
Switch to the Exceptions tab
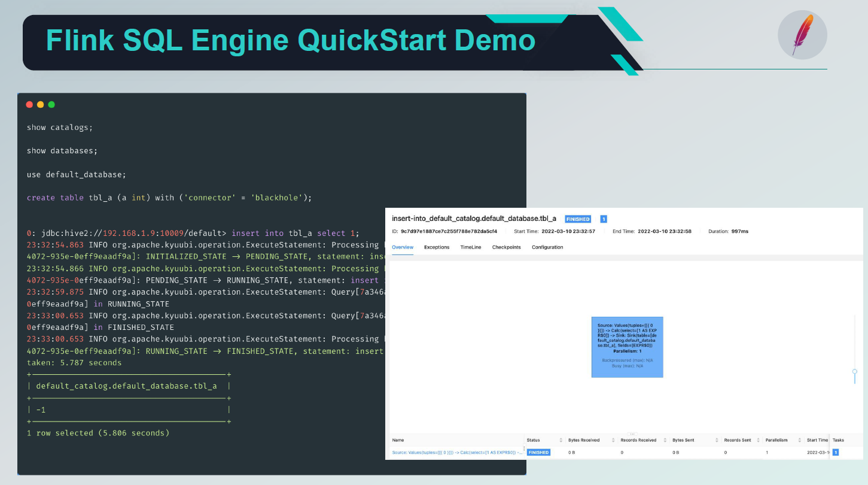tap(437, 247)
